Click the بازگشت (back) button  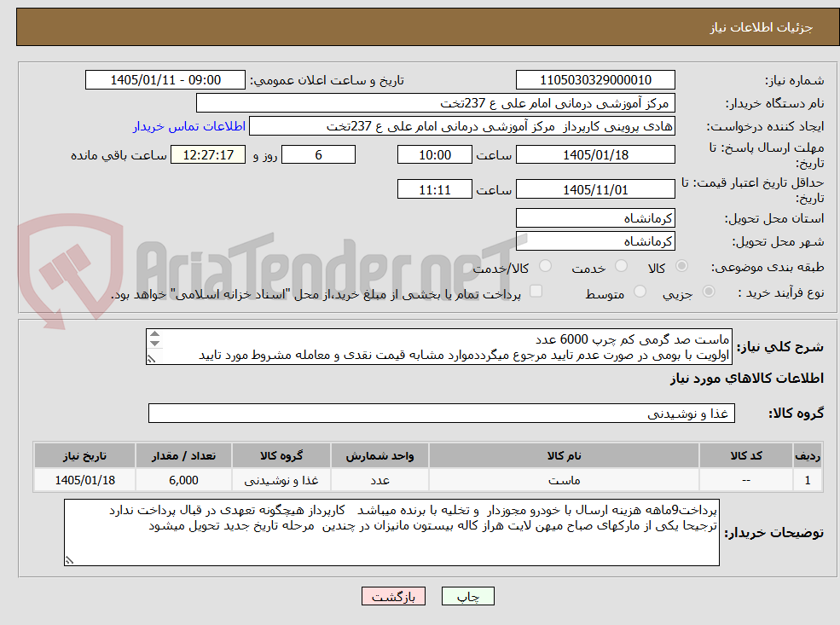pos(393,596)
